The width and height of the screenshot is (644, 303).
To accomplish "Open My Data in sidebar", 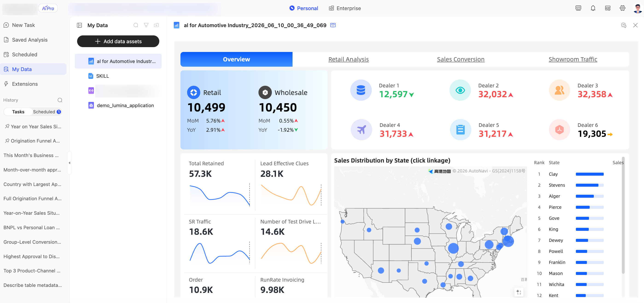I will [33, 69].
